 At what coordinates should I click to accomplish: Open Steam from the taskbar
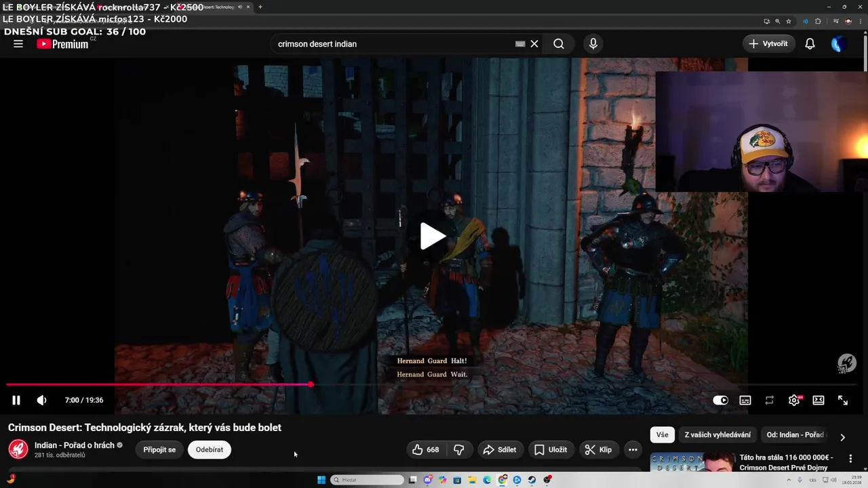click(532, 480)
